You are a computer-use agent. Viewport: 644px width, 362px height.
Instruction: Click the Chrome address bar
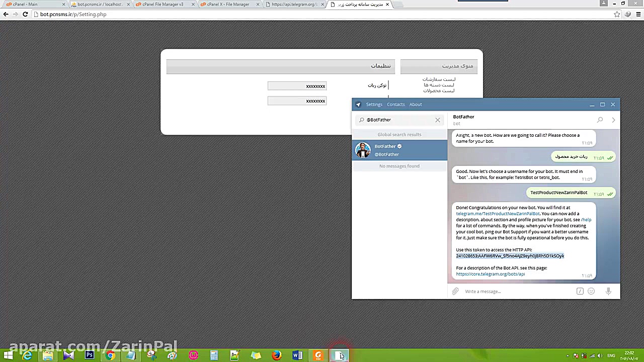pyautogui.click(x=322, y=14)
